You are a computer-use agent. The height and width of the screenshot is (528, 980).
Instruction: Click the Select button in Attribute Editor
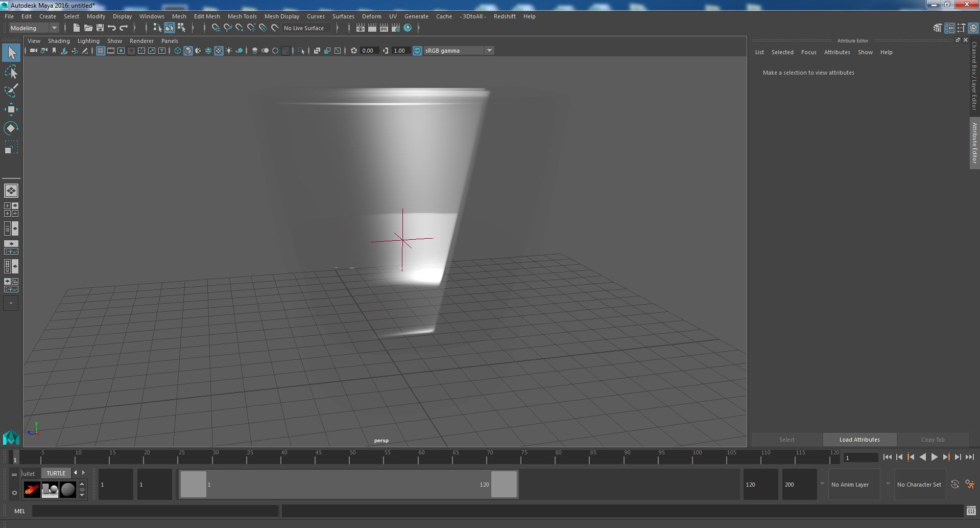coord(786,440)
